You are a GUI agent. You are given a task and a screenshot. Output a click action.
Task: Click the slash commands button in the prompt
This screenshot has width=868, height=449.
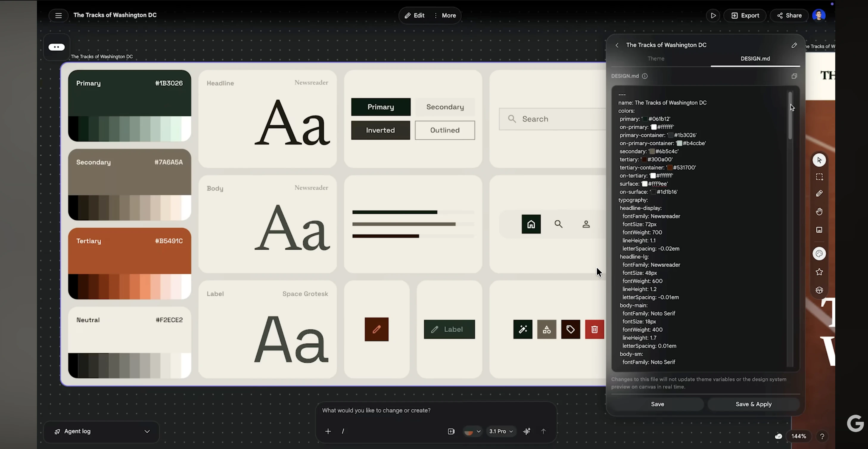343,431
